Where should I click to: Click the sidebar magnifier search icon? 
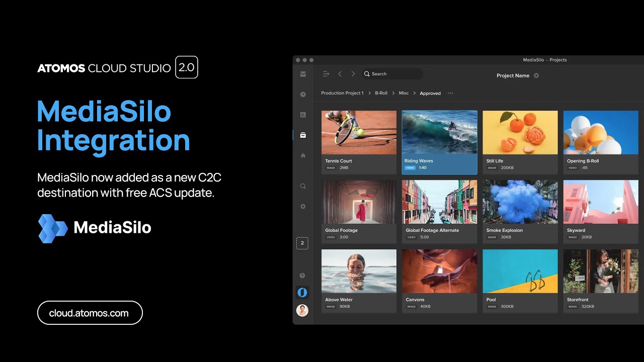(x=303, y=186)
